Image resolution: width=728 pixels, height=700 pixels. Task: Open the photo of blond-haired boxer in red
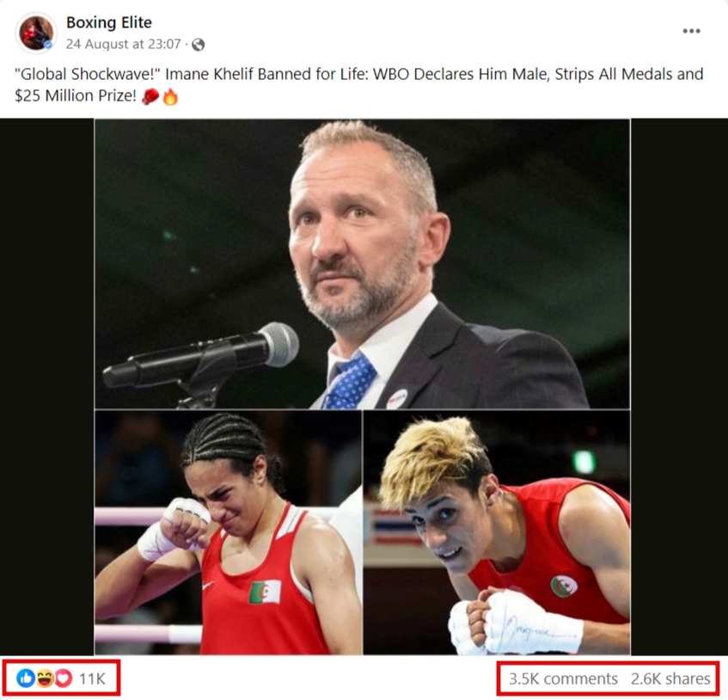pyautogui.click(x=497, y=533)
